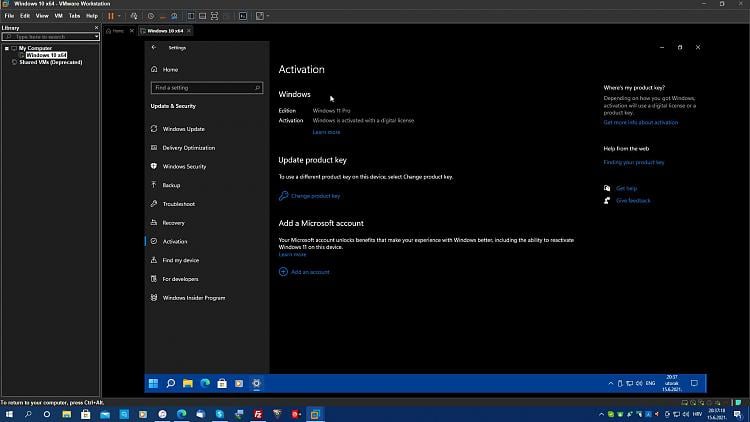Launch FileZilla from the host taskbar
This screenshot has width=750, height=422.
coord(258,414)
